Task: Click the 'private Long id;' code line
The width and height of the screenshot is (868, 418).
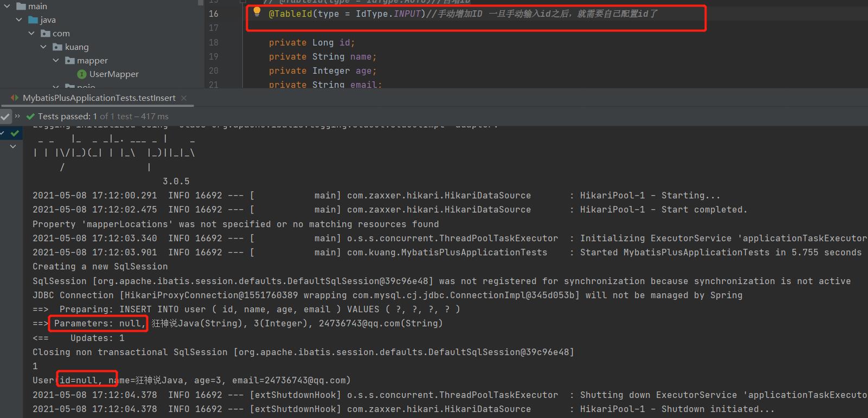Action: [x=312, y=42]
